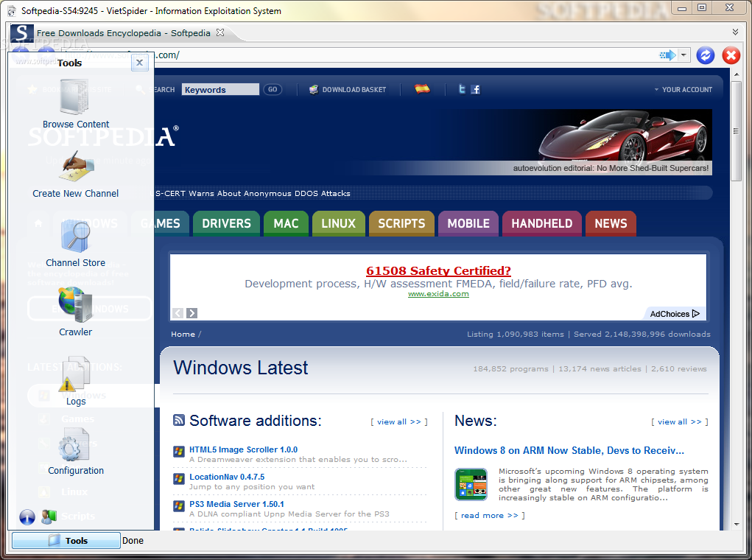Image resolution: width=752 pixels, height=560 pixels.
Task: Expand Your Account dropdown
Action: coord(683,90)
